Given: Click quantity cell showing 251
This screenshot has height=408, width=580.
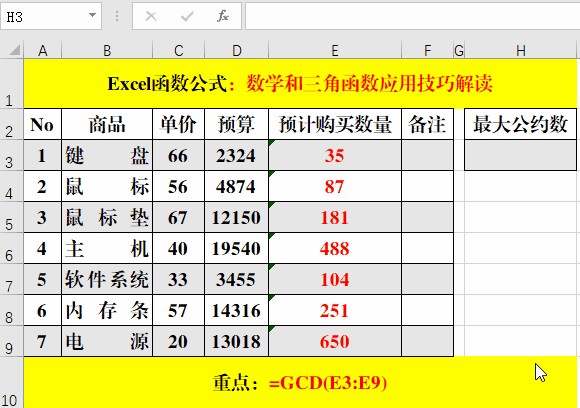Looking at the screenshot, I should [335, 311].
